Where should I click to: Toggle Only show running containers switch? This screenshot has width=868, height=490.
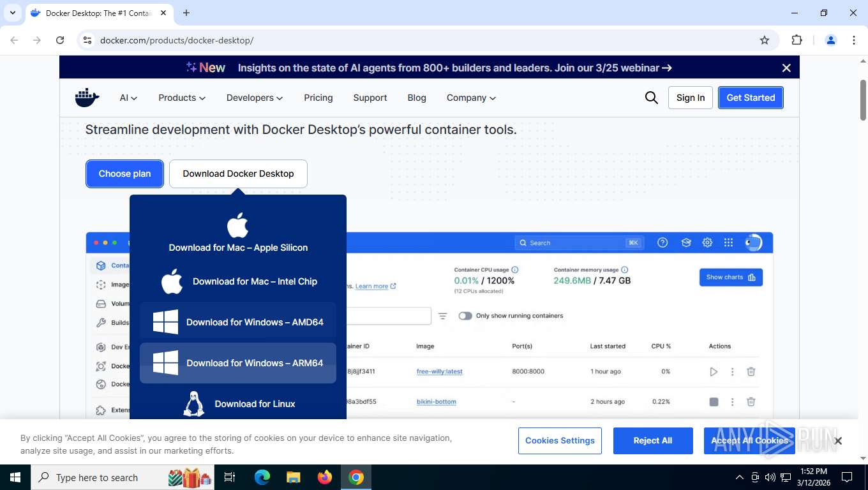pos(465,316)
